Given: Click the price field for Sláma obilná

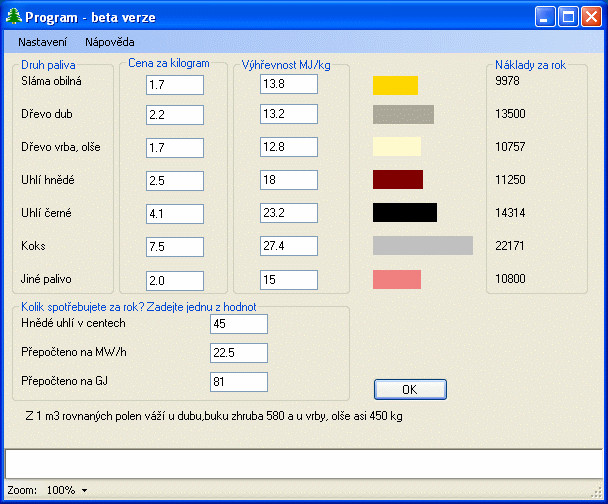Looking at the screenshot, I should pos(175,85).
